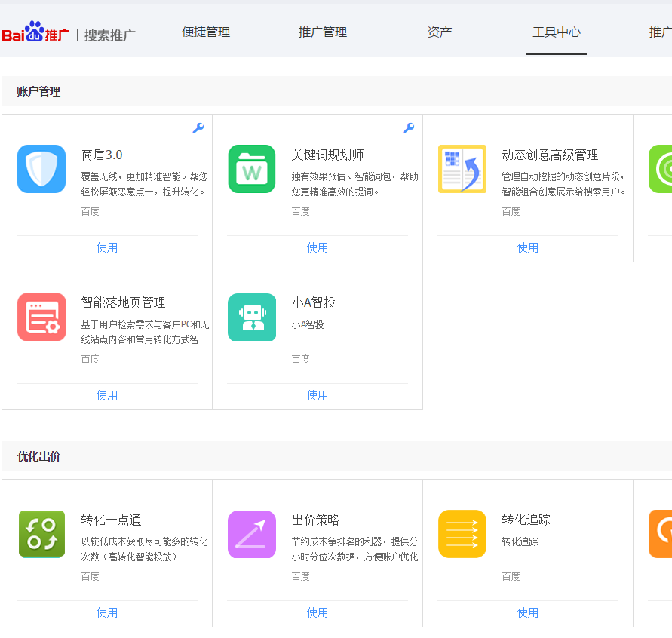Image resolution: width=672 pixels, height=638 pixels.
Task: Open the 动态创意高级管理 yellow icon
Action: pyautogui.click(x=462, y=169)
